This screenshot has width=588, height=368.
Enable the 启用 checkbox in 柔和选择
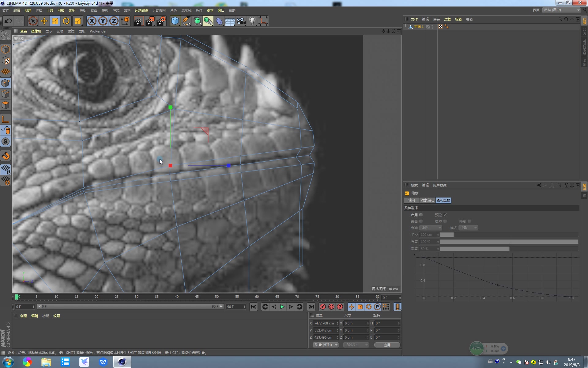[421, 215]
